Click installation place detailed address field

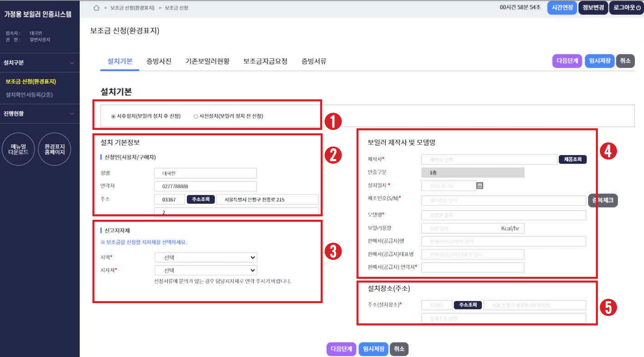[504, 318]
